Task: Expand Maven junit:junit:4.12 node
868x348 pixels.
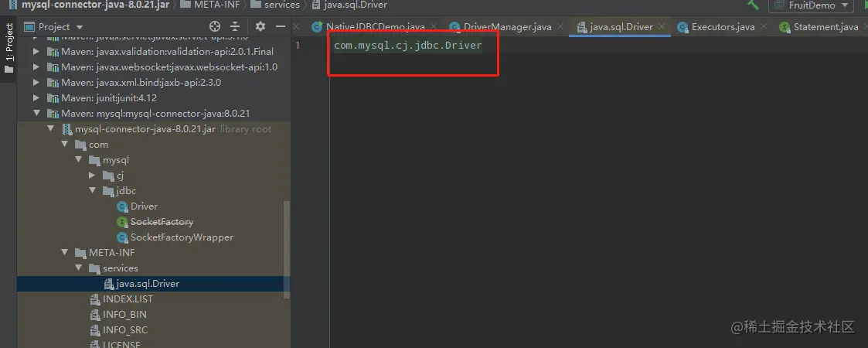Action: [36, 98]
